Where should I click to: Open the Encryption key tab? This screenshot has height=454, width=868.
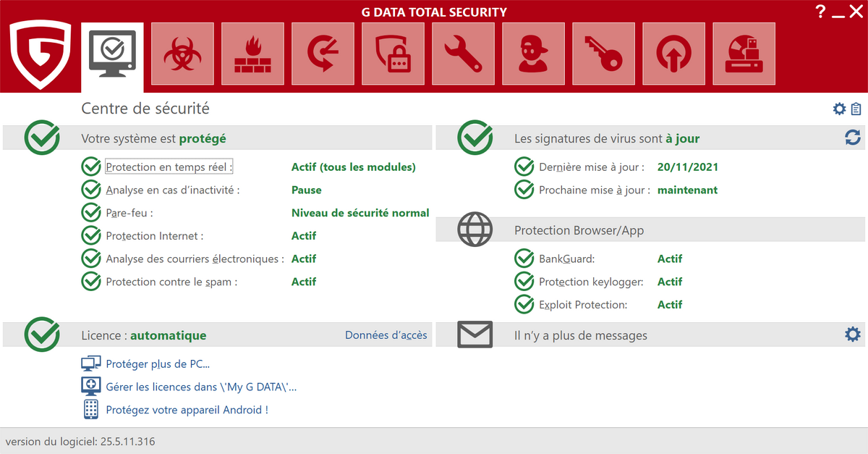pyautogui.click(x=603, y=54)
